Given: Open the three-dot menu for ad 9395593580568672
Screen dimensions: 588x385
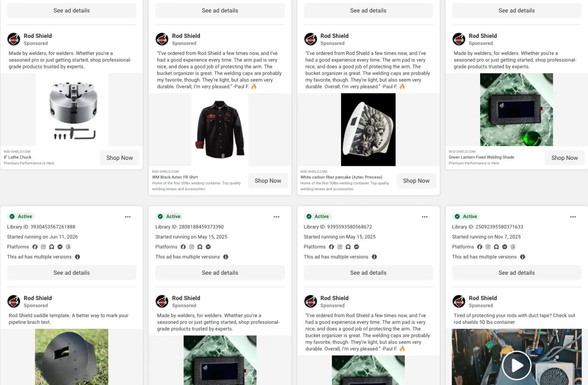Looking at the screenshot, I should (425, 217).
